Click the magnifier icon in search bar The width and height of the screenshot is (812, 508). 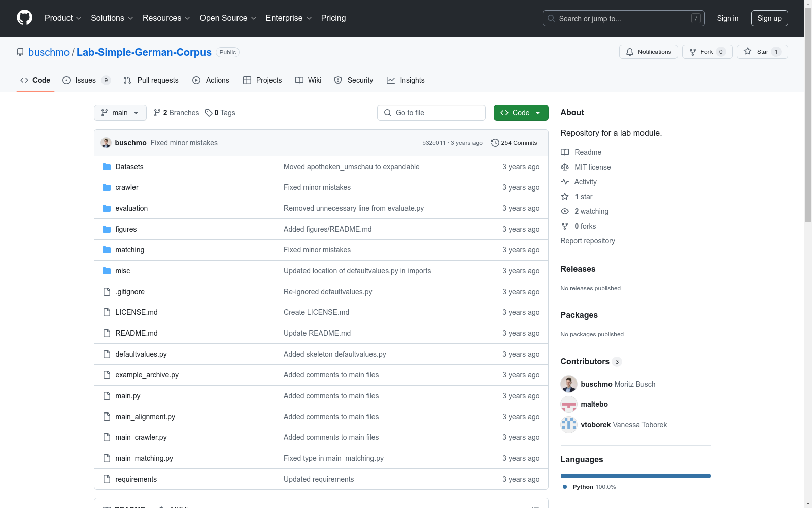(551, 18)
